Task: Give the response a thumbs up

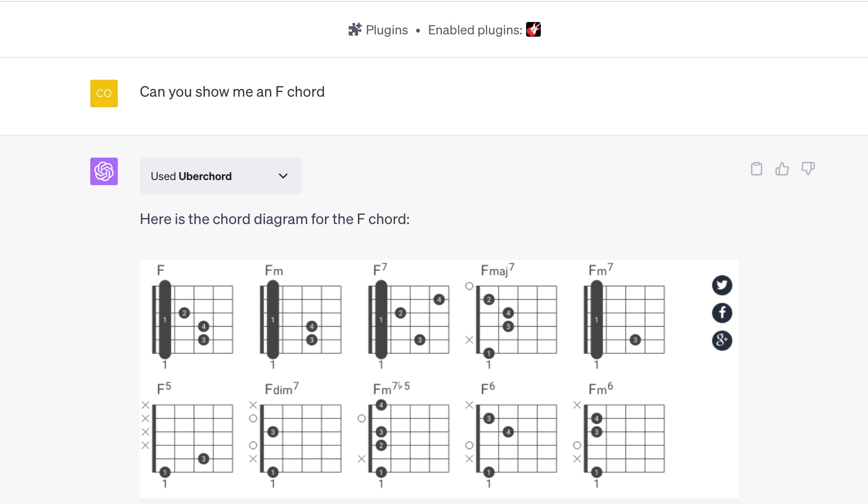Action: [x=782, y=169]
